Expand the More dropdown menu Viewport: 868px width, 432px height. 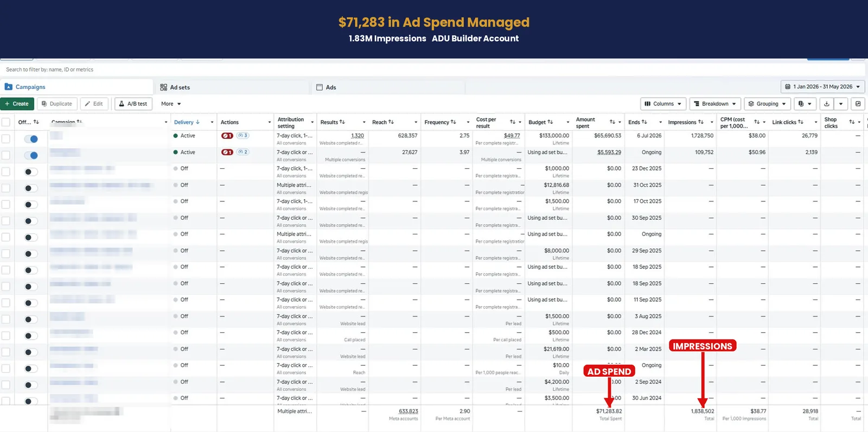171,104
